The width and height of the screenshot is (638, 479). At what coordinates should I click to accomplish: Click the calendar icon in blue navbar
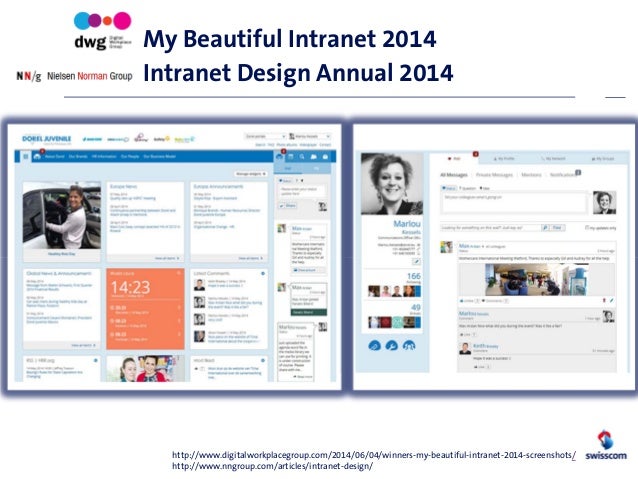(x=291, y=157)
